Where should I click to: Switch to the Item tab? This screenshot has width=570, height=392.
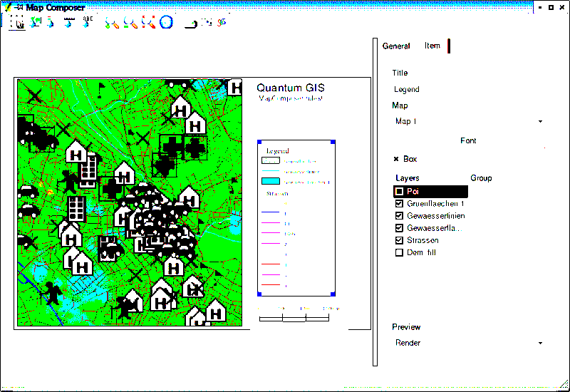point(432,46)
